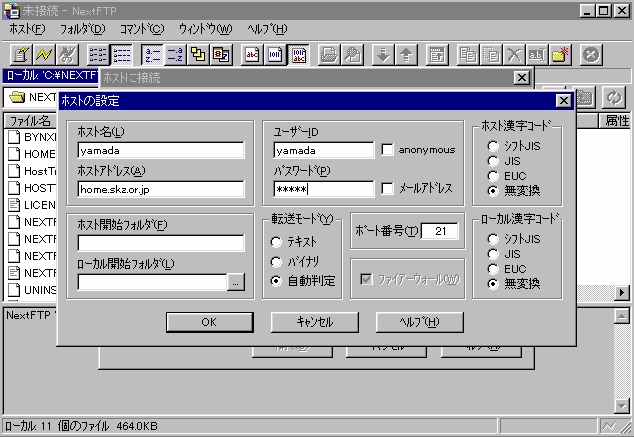The image size is (634, 437).
Task: Select シフトJIS under ローカル漢字コード
Action: pos(493,239)
